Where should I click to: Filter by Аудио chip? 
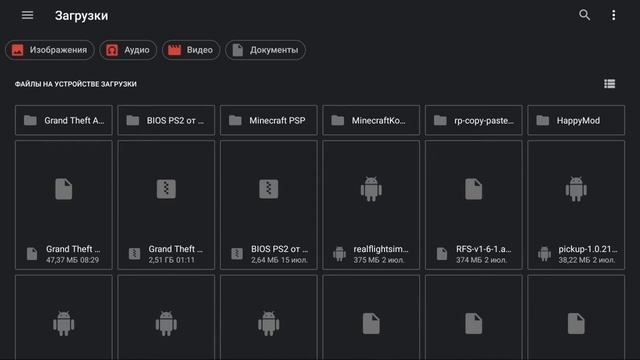(128, 50)
